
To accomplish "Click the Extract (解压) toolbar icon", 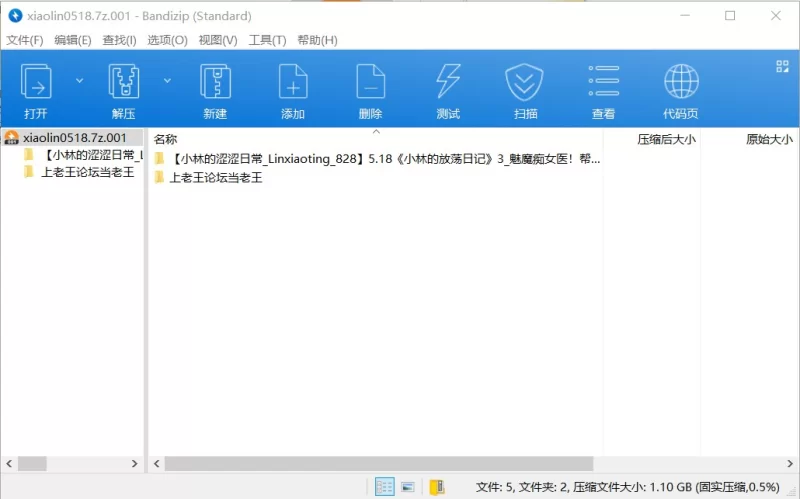I will (123, 82).
